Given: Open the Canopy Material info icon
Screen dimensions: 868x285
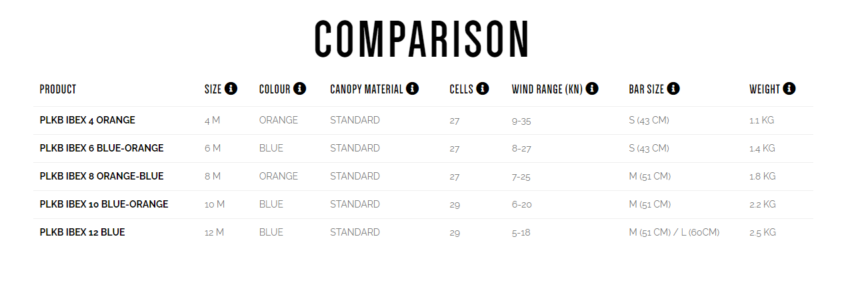Looking at the screenshot, I should click(x=412, y=89).
